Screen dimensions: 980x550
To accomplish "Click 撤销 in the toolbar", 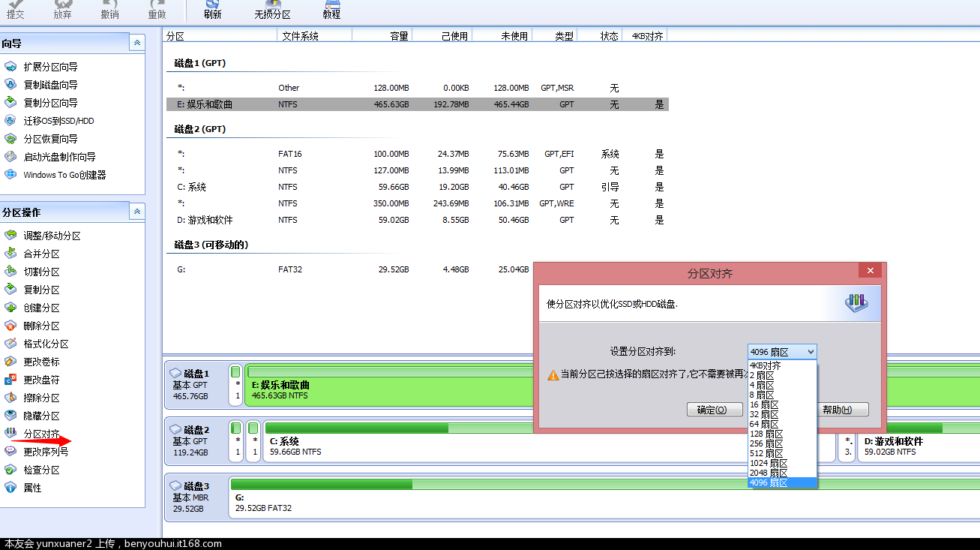I will click(109, 10).
